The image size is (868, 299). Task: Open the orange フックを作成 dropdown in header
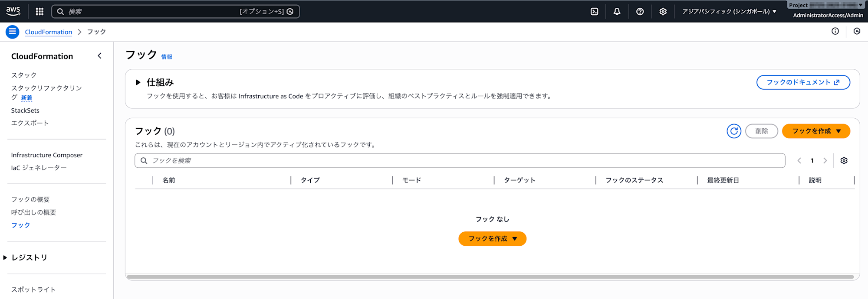[x=816, y=131]
